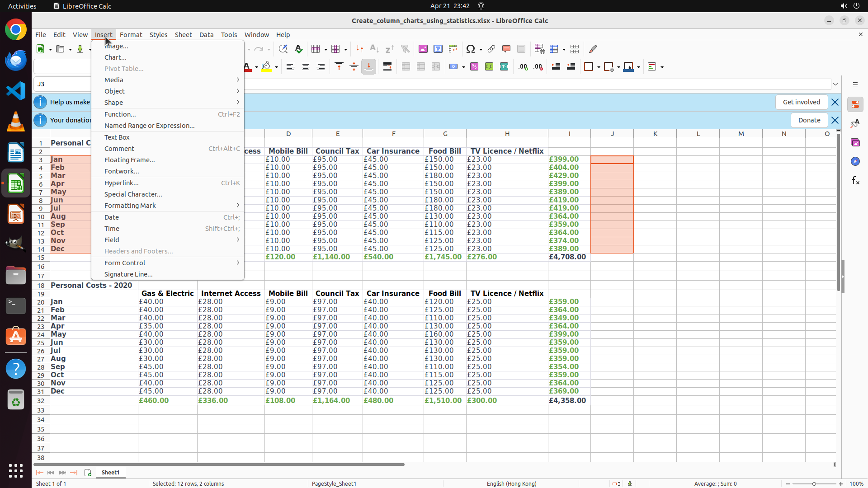Open the Borders dropdown arrow
868x488 pixels.
pos(599,67)
